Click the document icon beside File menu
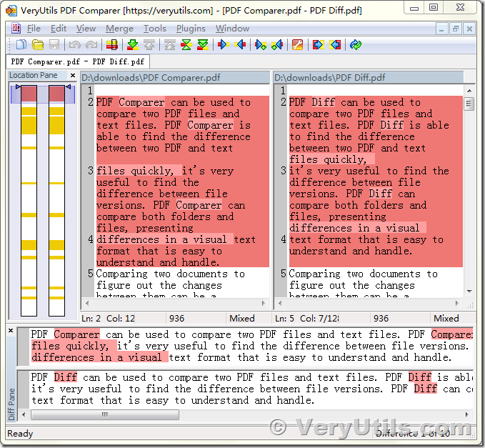485x448 pixels. (16, 29)
